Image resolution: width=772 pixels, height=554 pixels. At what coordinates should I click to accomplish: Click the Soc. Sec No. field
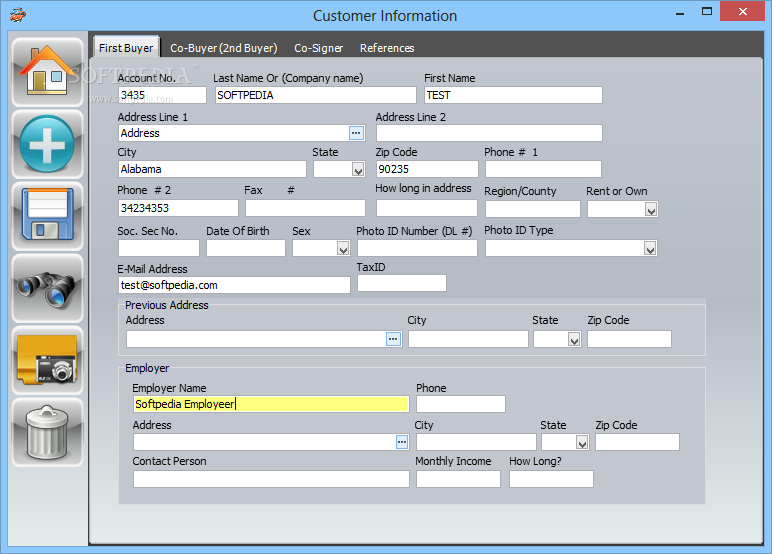click(159, 248)
